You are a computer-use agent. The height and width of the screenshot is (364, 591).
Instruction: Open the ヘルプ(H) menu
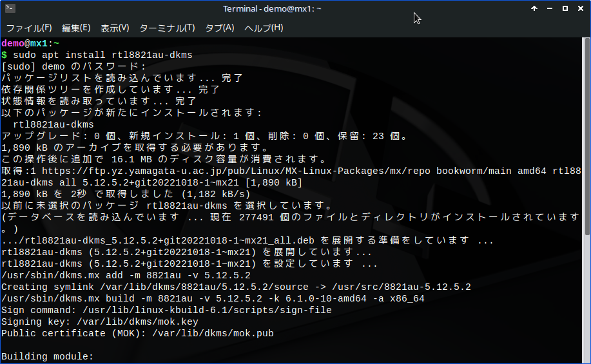click(264, 28)
